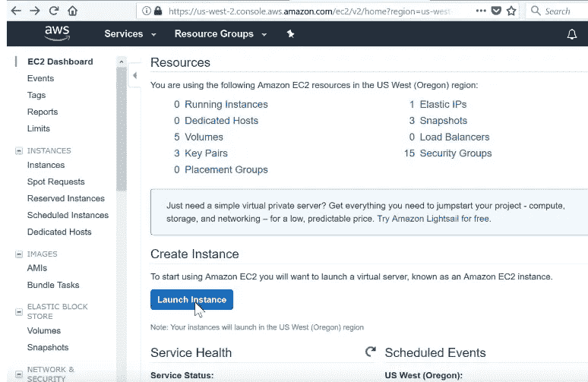Reload the page with the refresh icon
Image resolution: width=588 pixels, height=382 pixels.
tap(54, 11)
